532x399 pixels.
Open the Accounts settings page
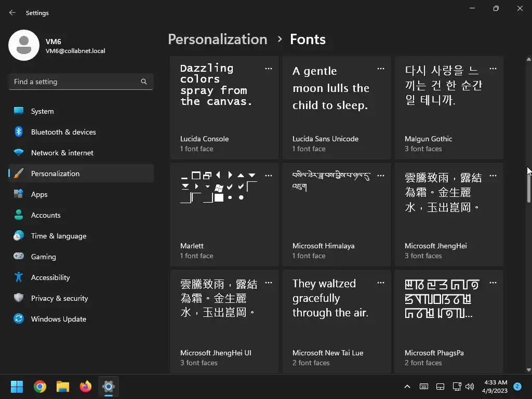(81, 215)
